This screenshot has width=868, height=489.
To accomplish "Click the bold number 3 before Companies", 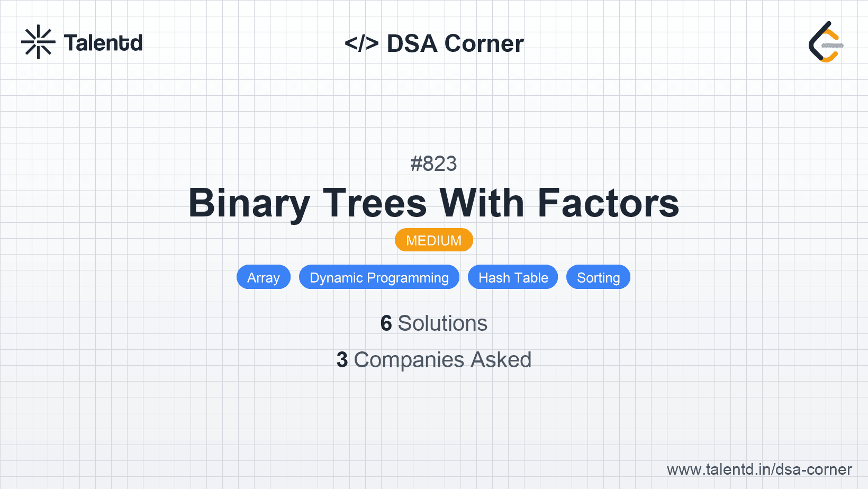I will (342, 360).
